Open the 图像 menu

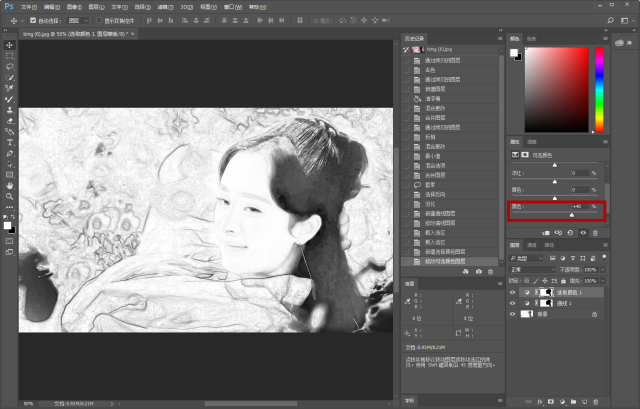[x=74, y=7]
